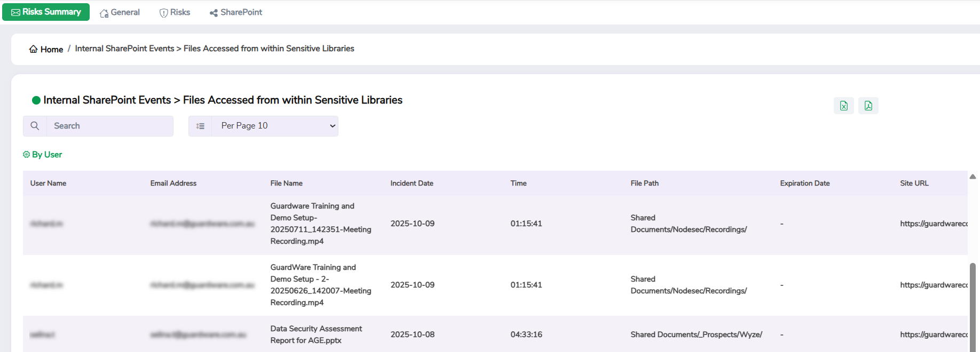
Task: Click the Home house icon in breadcrumb
Action: tap(33, 49)
